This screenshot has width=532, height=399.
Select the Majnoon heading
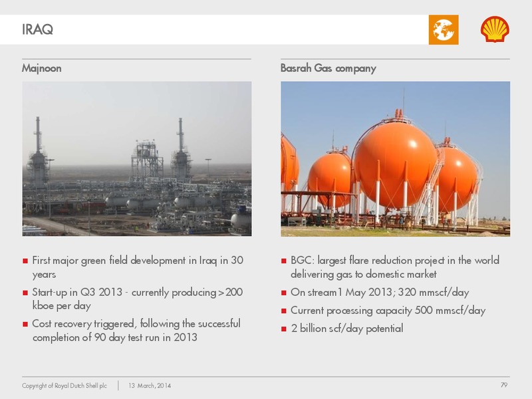pyautogui.click(x=42, y=68)
